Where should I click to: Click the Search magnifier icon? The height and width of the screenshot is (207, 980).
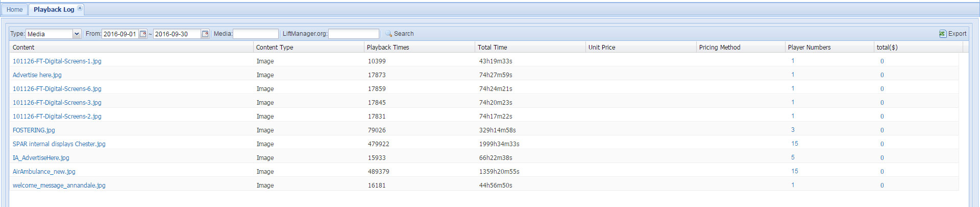389,34
